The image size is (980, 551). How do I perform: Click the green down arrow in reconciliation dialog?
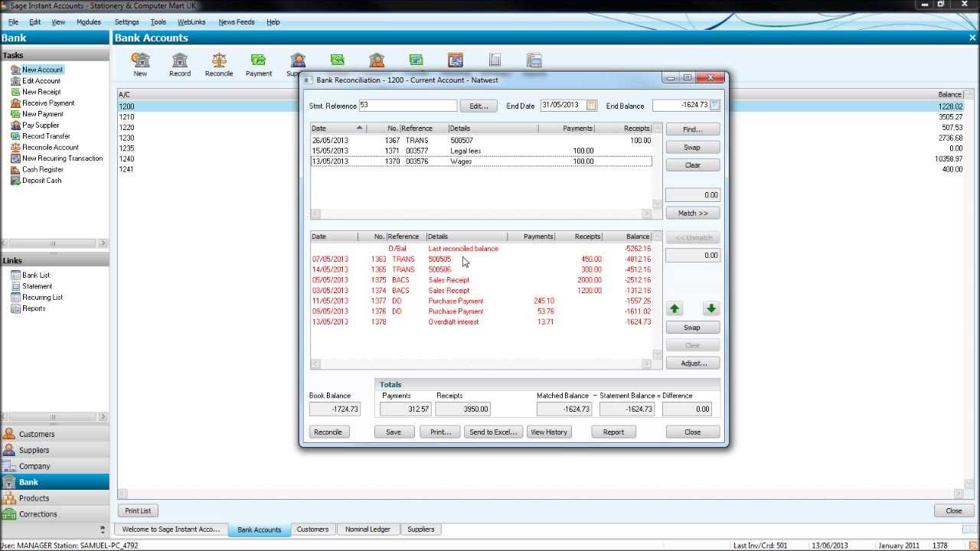(710, 308)
